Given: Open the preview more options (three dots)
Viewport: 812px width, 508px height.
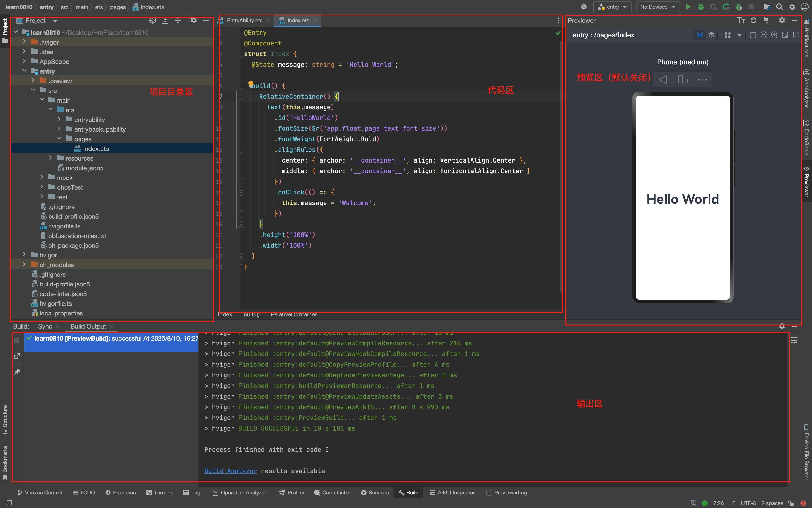Looking at the screenshot, I should click(x=702, y=80).
